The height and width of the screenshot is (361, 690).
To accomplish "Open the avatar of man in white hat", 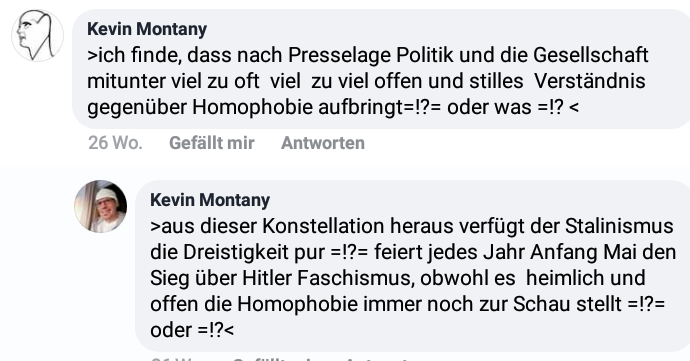I will click(x=100, y=206).
